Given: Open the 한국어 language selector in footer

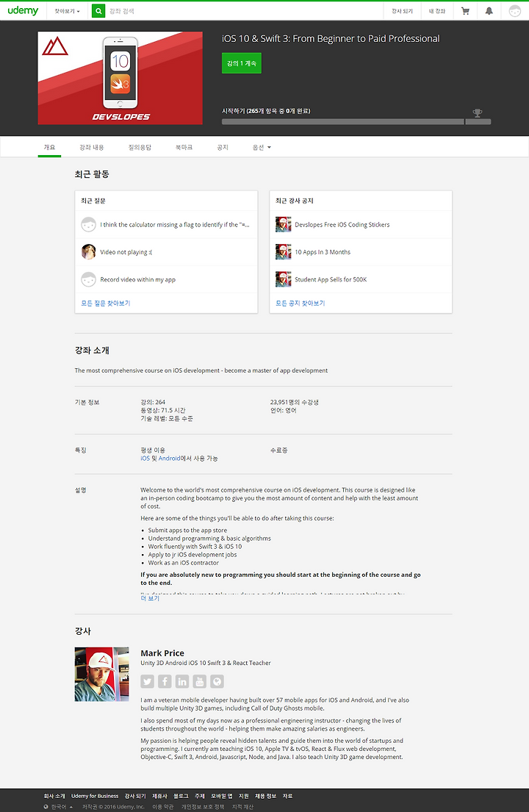Looking at the screenshot, I should point(59,807).
